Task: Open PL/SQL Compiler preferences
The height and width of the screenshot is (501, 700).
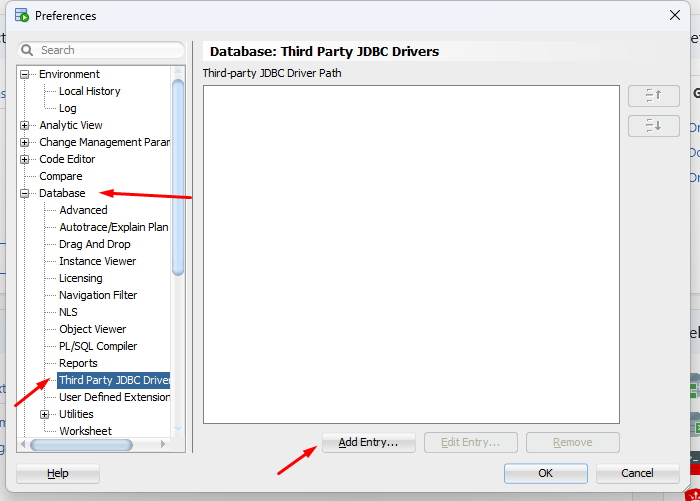Action: (x=98, y=346)
